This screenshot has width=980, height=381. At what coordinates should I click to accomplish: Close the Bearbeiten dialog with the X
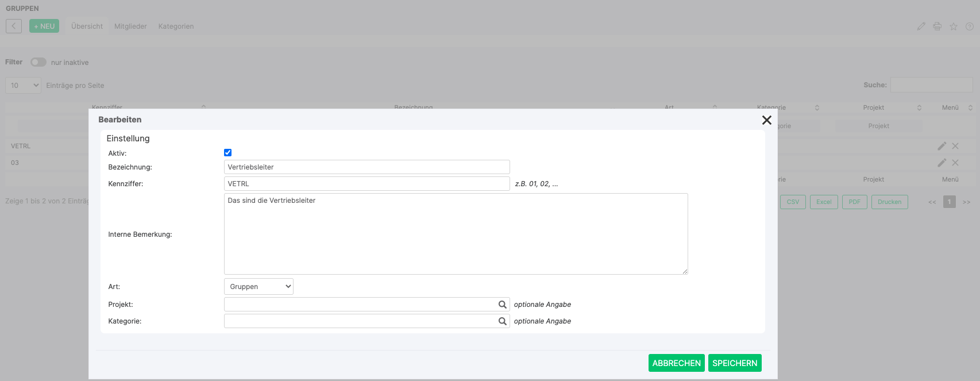(x=766, y=120)
